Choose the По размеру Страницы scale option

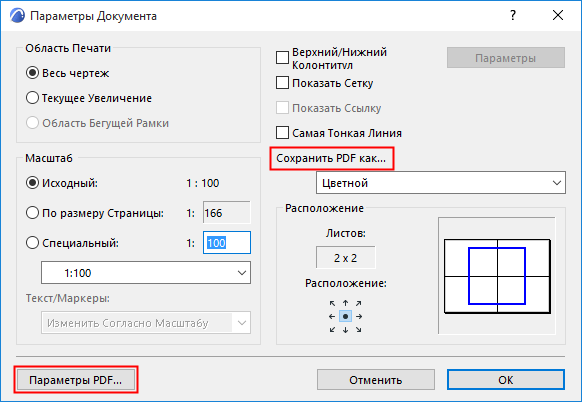point(32,213)
